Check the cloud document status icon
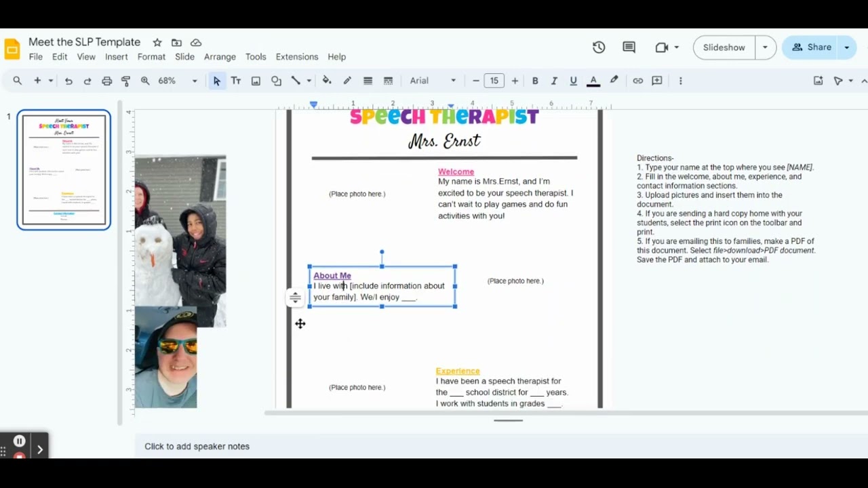868x488 pixels. 196,42
